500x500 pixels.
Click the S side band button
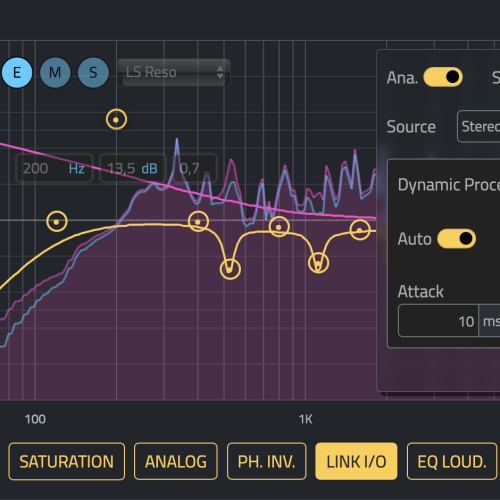(x=93, y=72)
